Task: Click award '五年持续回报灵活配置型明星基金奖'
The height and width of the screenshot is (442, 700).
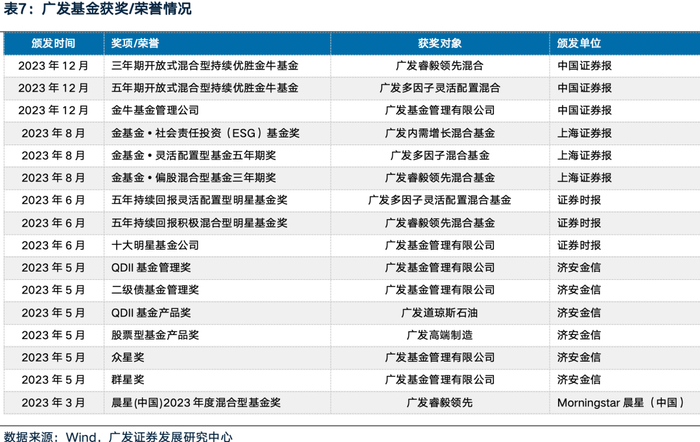Action: [199, 200]
